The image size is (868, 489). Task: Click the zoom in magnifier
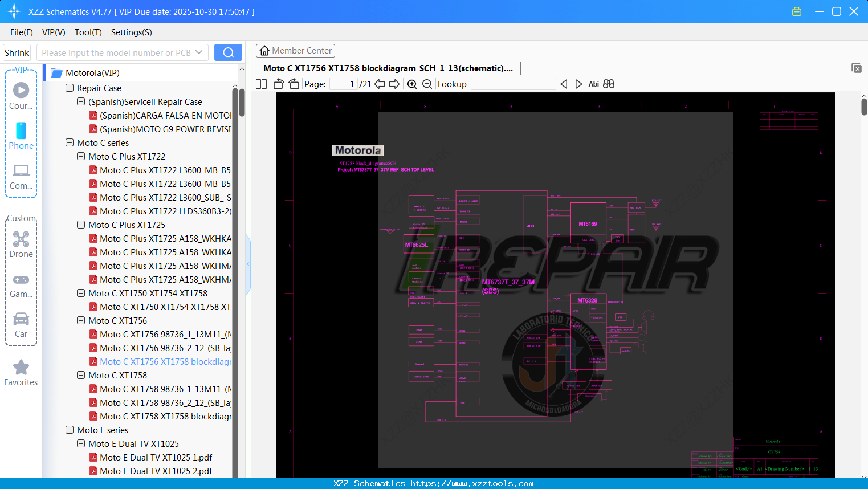point(412,84)
